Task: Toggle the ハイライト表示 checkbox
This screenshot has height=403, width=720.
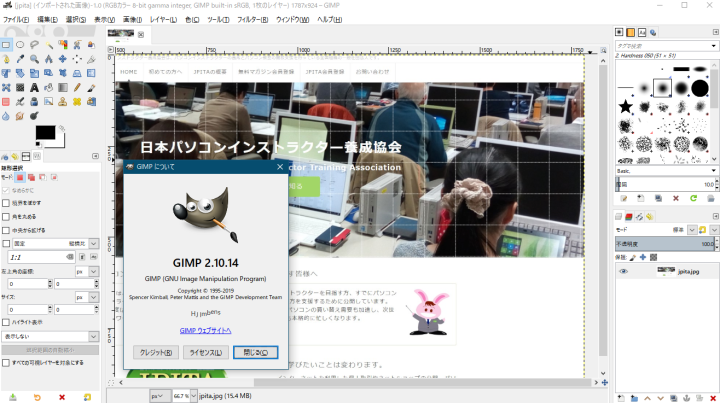Action: [x=7, y=323]
